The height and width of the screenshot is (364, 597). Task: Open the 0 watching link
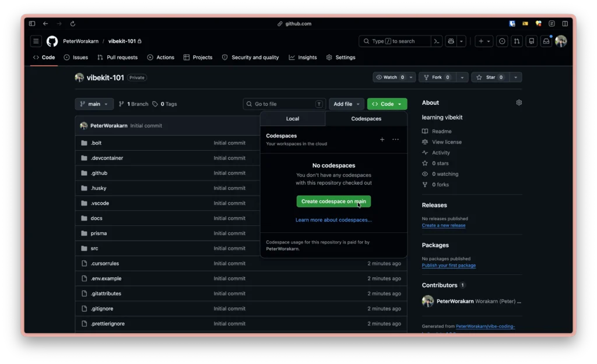point(440,174)
